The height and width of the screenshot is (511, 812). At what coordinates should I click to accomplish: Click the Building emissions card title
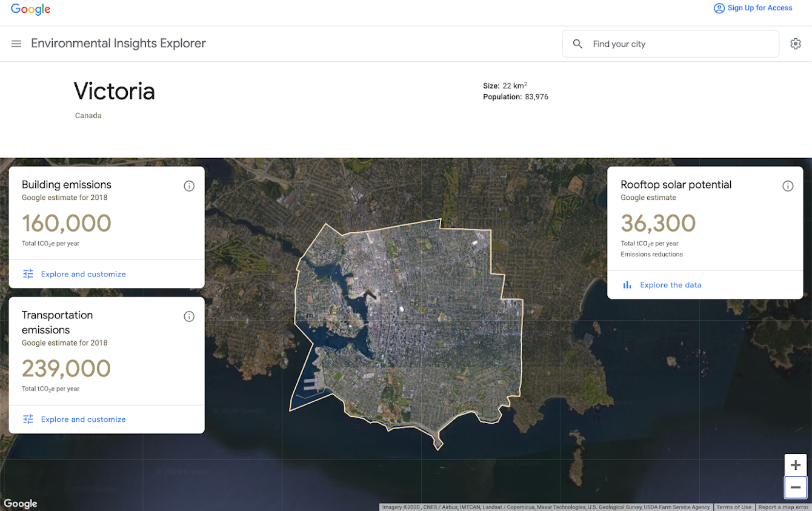(67, 185)
